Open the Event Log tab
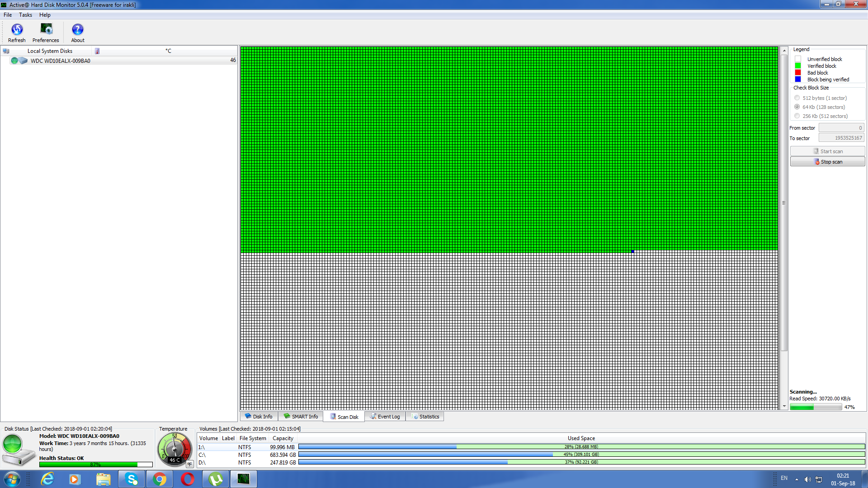868x488 pixels. coord(385,417)
